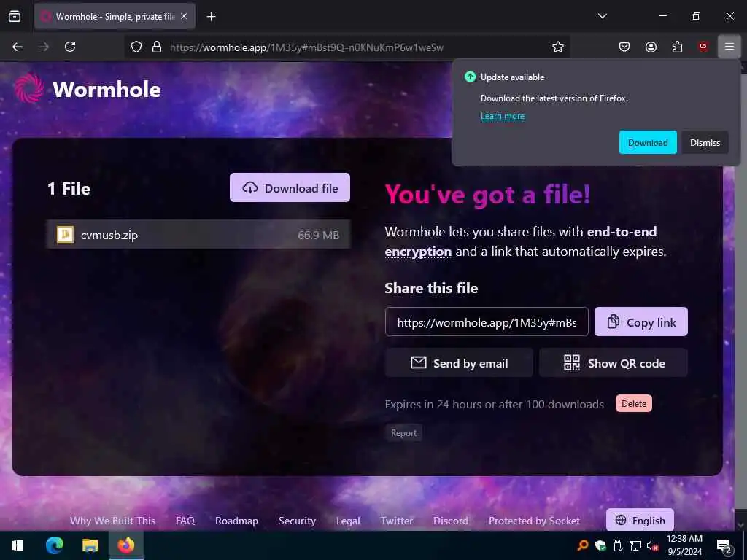The width and height of the screenshot is (747, 560).
Task: Reload the current page
Action: (x=70, y=47)
